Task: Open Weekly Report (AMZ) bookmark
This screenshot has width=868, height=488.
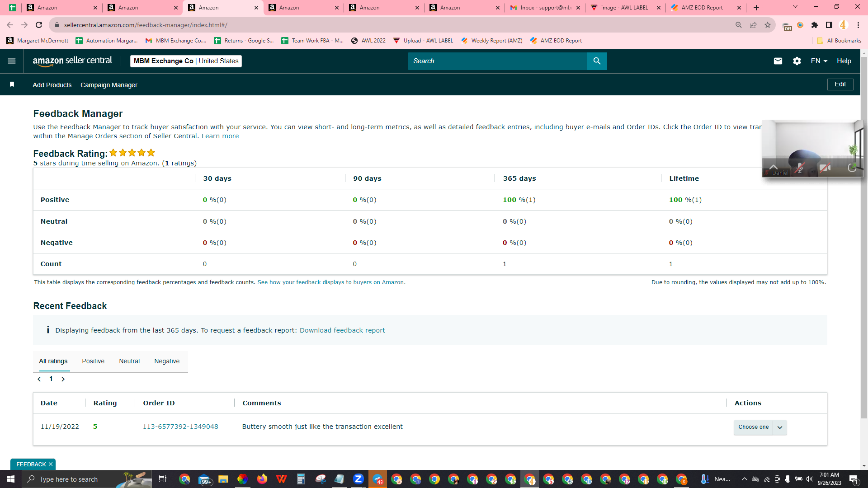Action: click(492, 41)
